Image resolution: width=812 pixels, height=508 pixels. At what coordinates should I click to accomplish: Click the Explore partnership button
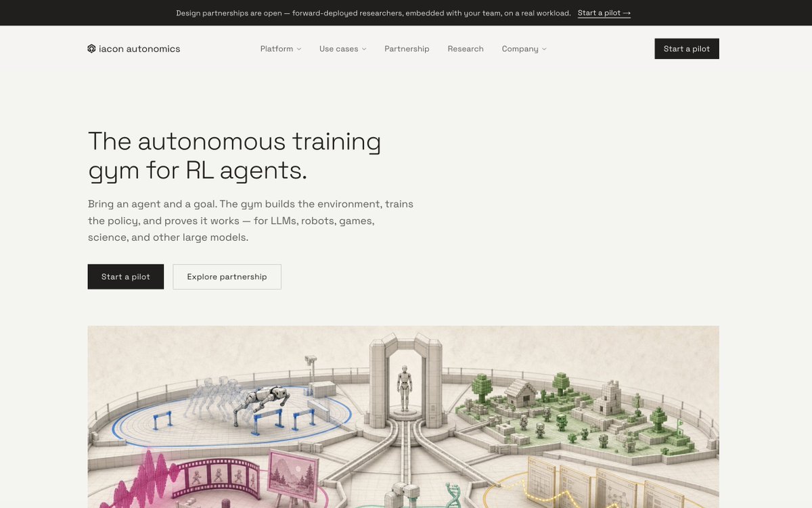click(227, 277)
